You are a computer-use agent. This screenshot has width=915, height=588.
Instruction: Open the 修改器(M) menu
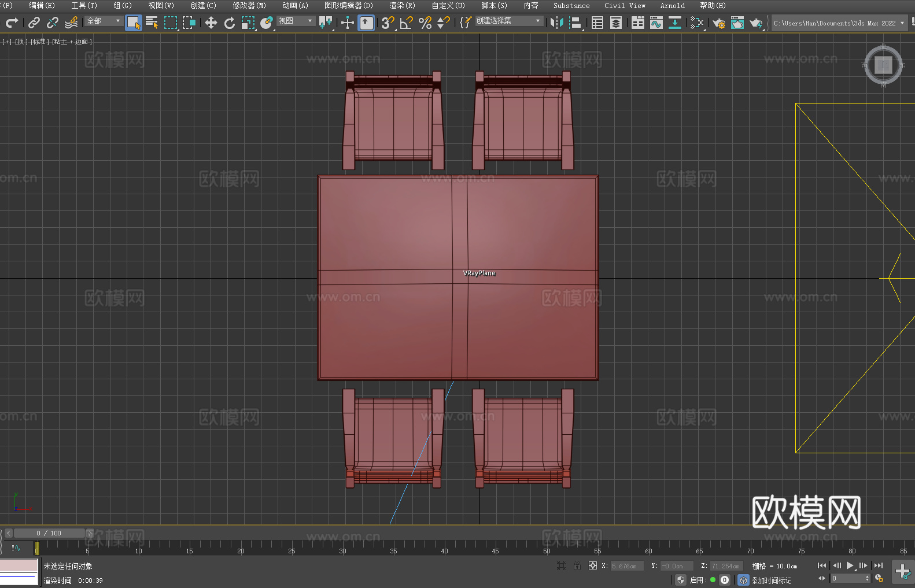click(249, 5)
